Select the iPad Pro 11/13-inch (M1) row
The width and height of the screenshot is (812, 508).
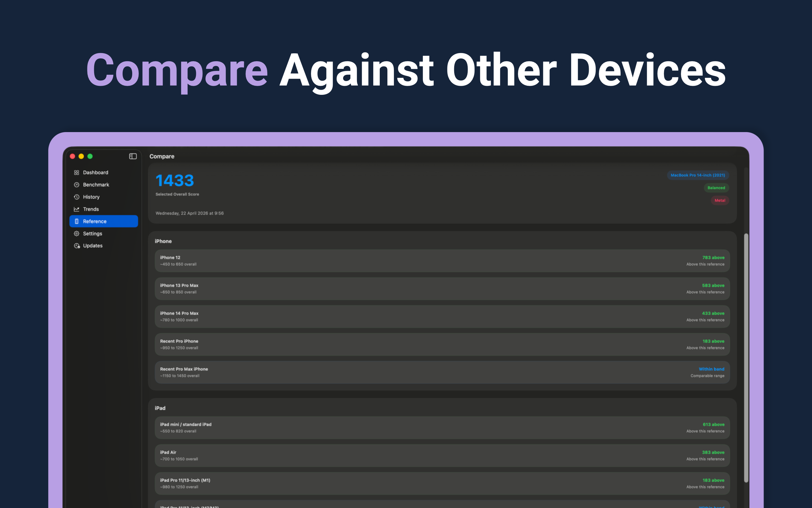click(x=442, y=483)
